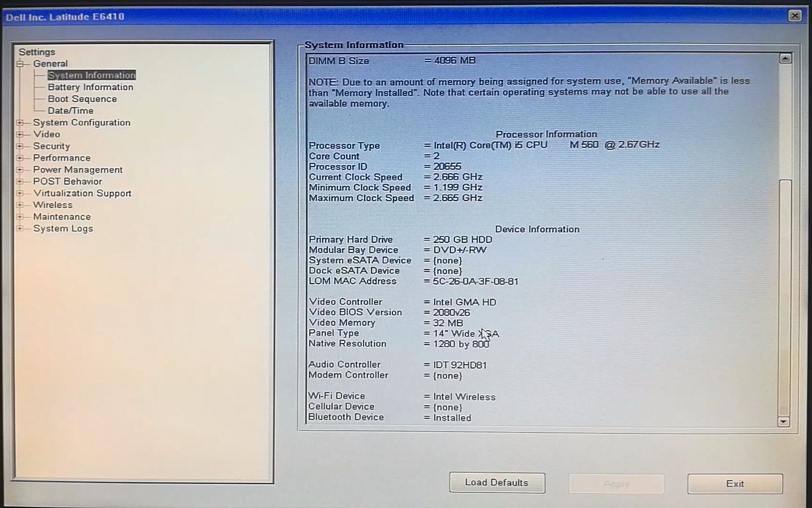Viewport: 812px width, 508px height.
Task: Click the Video Controller Intel GMA HD
Action: [x=464, y=303]
